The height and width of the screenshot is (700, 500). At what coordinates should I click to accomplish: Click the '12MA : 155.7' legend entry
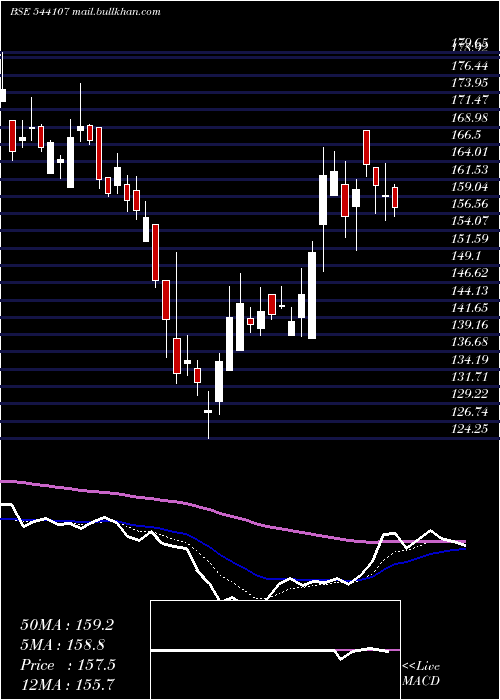[67, 684]
